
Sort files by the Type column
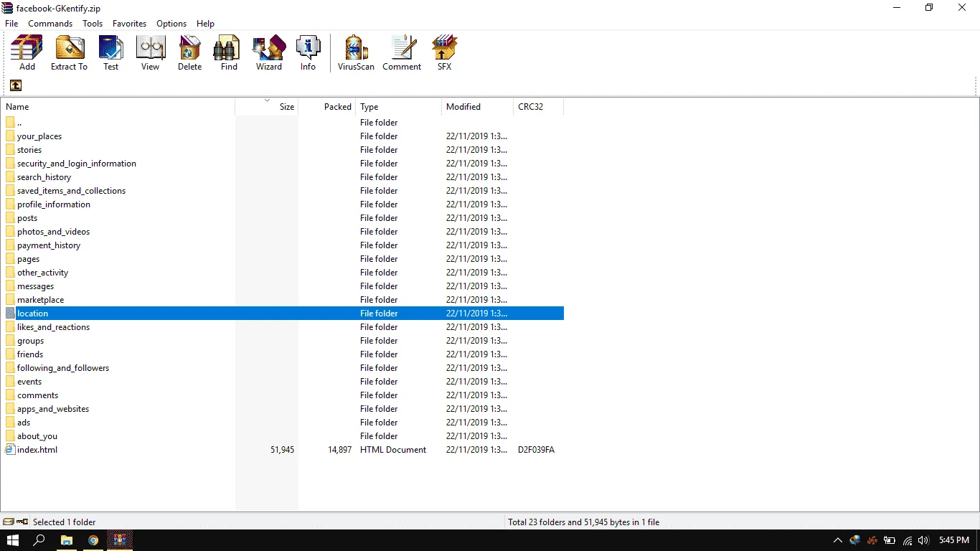[x=398, y=107]
